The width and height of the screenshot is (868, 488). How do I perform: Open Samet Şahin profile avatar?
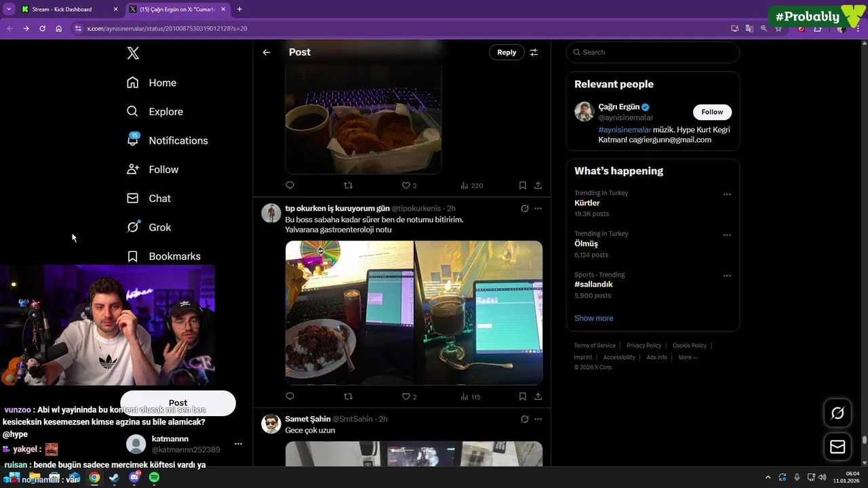click(271, 424)
